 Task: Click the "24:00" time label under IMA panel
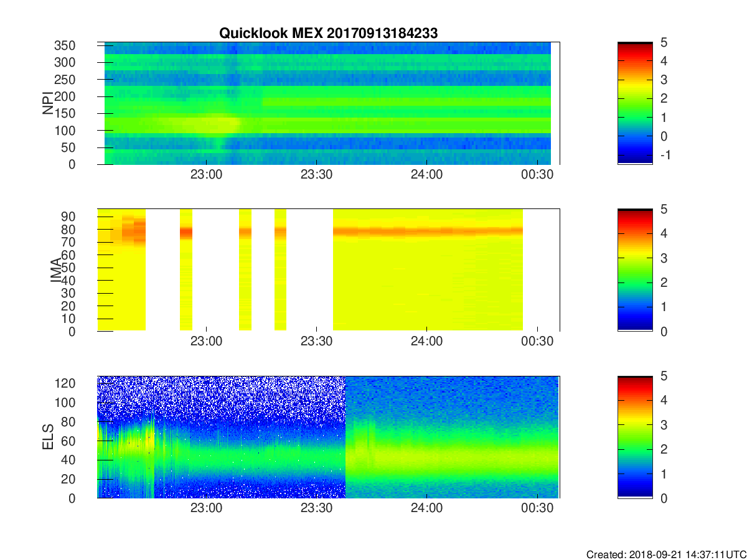(426, 342)
